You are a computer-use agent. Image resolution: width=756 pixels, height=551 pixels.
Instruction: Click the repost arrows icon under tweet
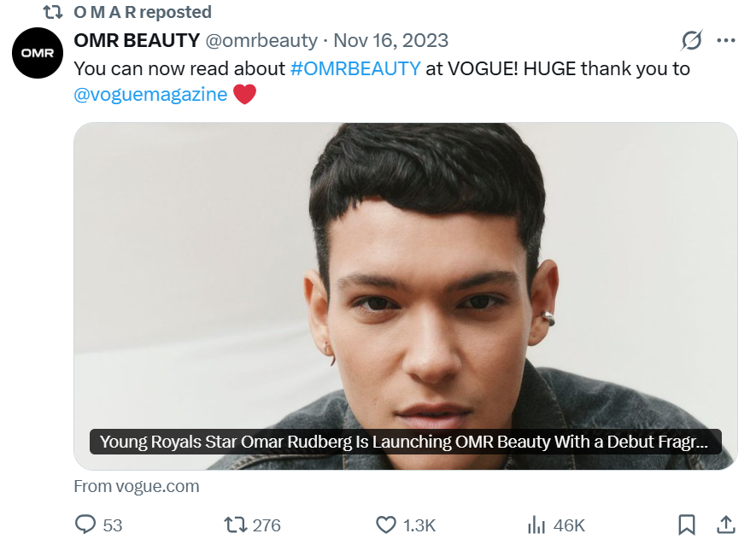(235, 525)
